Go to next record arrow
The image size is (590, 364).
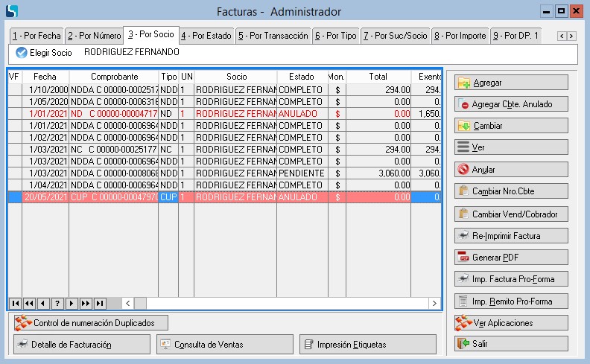[x=72, y=303]
